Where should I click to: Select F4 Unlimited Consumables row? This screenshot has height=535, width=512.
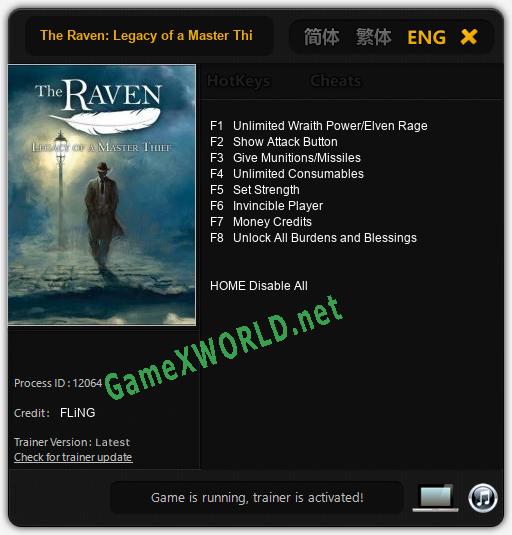(287, 174)
